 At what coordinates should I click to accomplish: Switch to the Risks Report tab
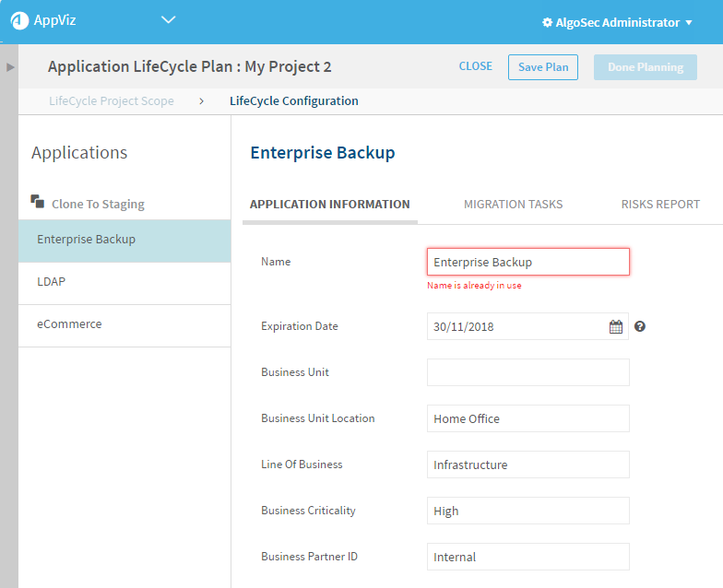pos(660,205)
